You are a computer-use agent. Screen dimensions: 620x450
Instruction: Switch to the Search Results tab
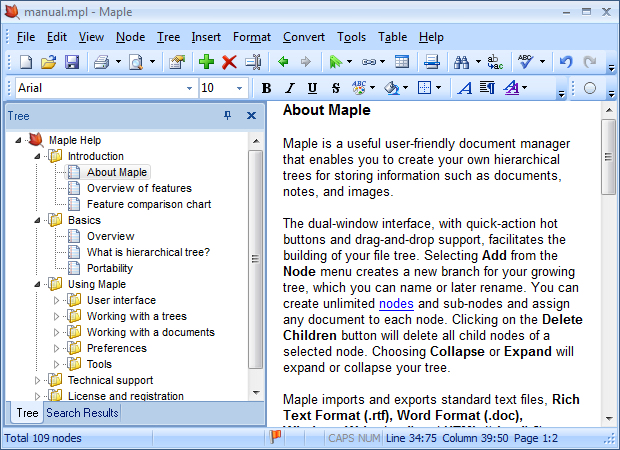coord(82,413)
